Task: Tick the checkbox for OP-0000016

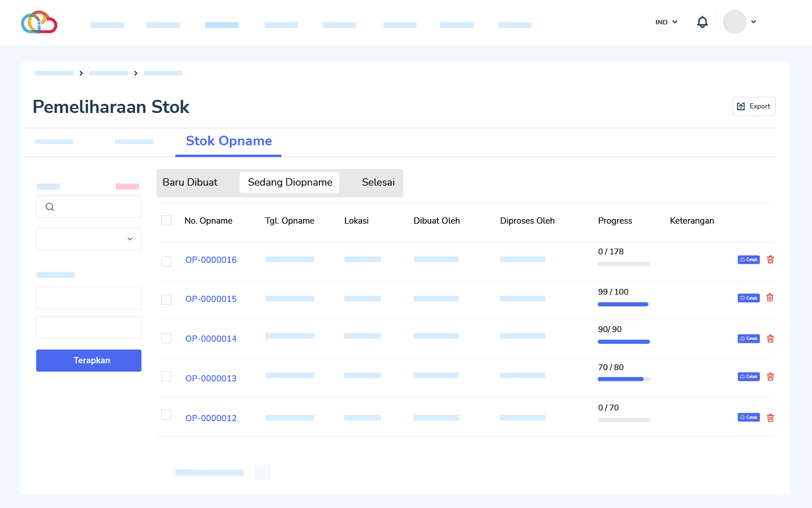Action: tap(166, 261)
